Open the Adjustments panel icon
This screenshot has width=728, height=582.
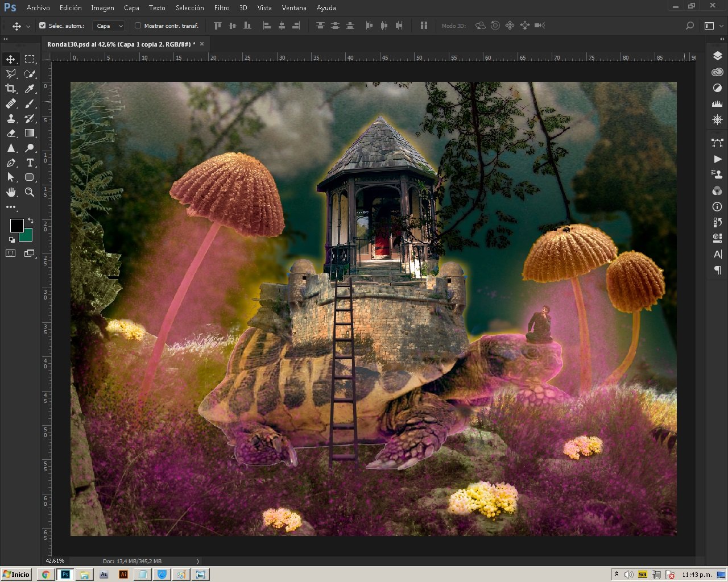(x=717, y=88)
